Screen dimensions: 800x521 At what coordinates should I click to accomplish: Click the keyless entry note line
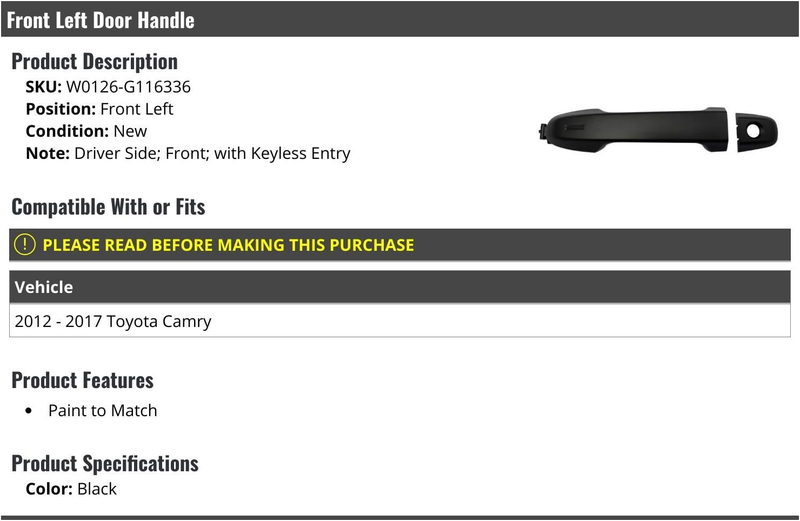pos(188,153)
